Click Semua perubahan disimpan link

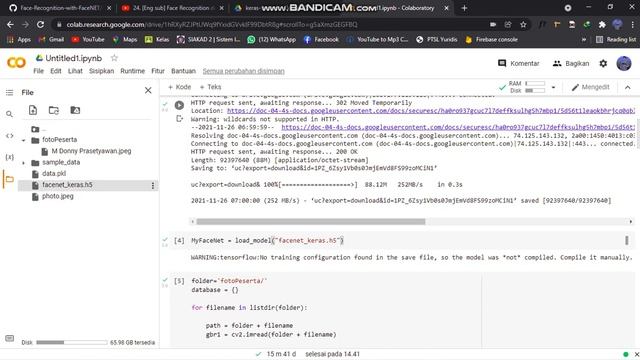click(x=244, y=71)
